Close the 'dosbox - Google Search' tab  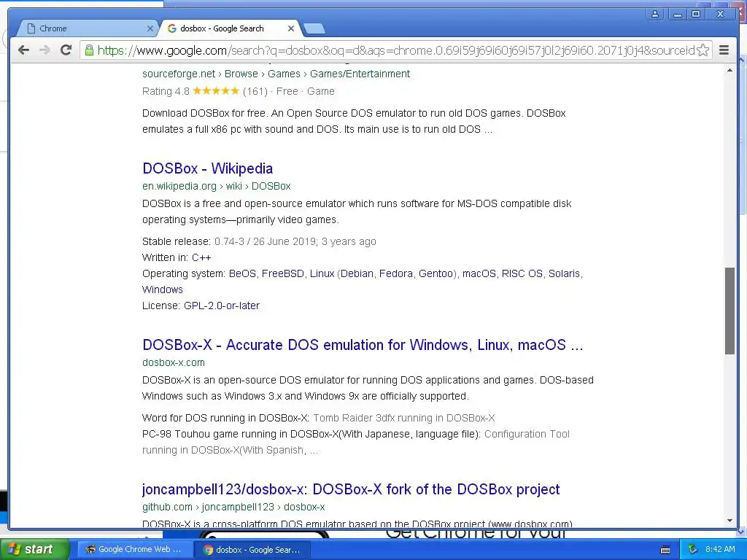290,28
